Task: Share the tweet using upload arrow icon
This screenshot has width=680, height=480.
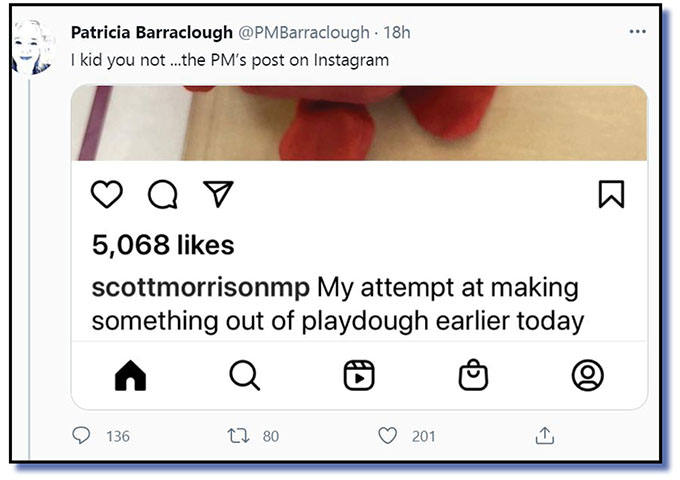Action: pyautogui.click(x=544, y=436)
